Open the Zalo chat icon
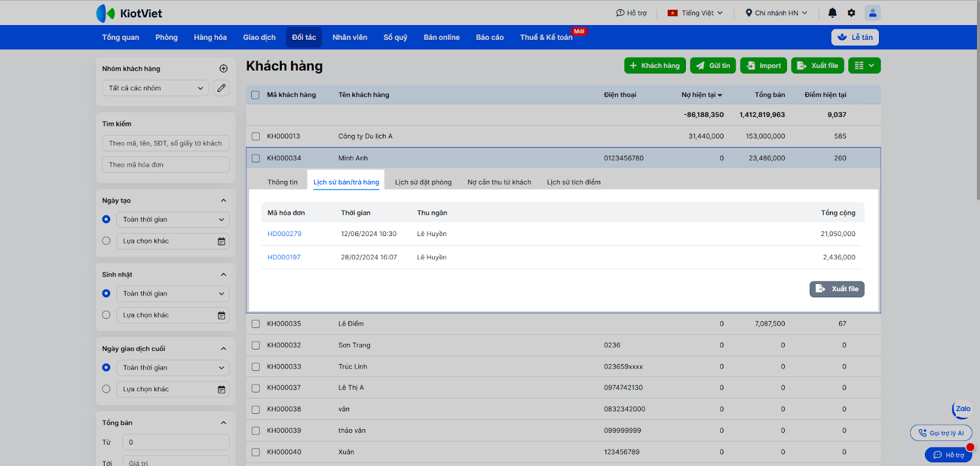Viewport: 980px width, 466px height. pyautogui.click(x=962, y=409)
